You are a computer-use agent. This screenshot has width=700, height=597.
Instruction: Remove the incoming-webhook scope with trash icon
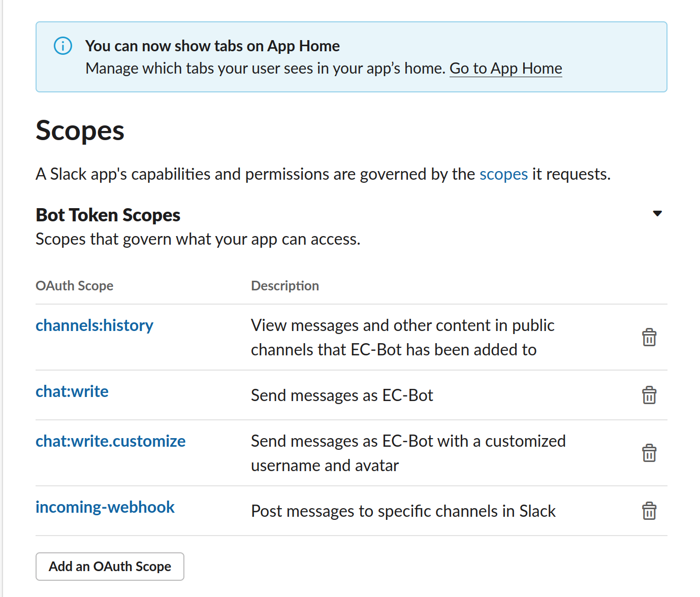tap(649, 511)
